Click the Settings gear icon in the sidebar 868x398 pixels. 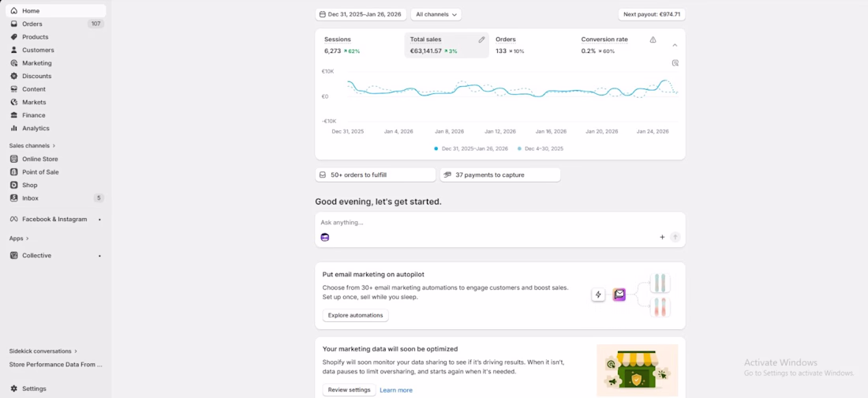pyautogui.click(x=14, y=389)
